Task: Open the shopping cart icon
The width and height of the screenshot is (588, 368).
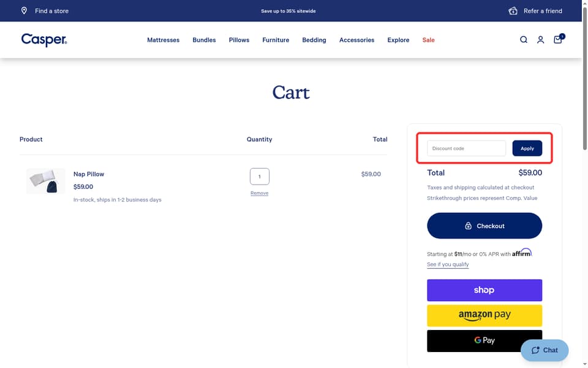Action: point(558,39)
